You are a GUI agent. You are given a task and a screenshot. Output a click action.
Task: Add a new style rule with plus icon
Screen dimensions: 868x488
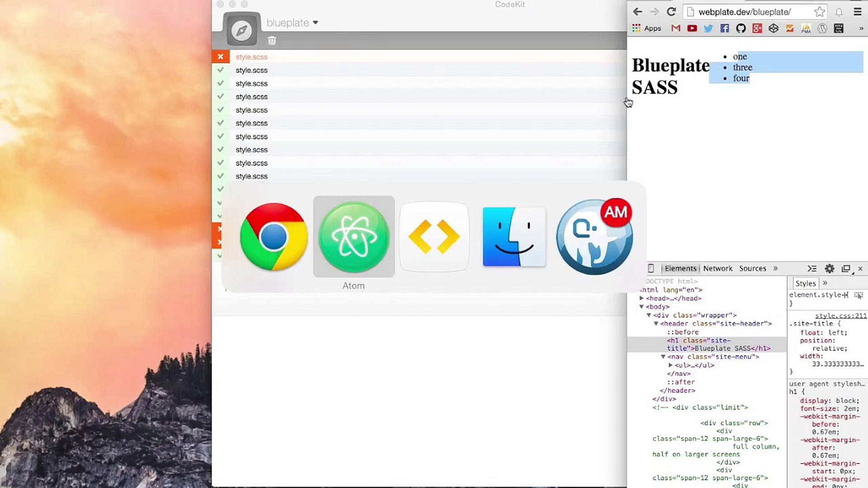point(846,295)
